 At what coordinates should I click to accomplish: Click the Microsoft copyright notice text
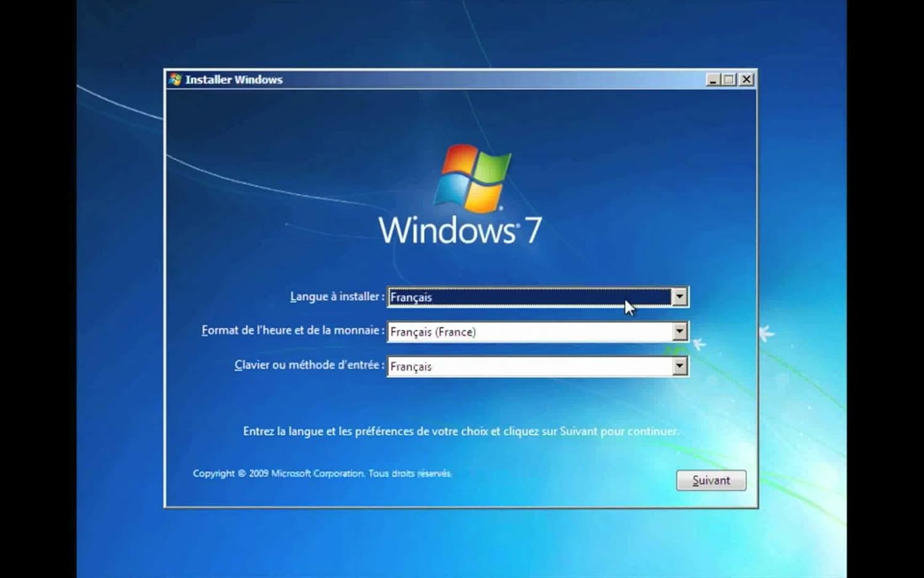pos(322,473)
